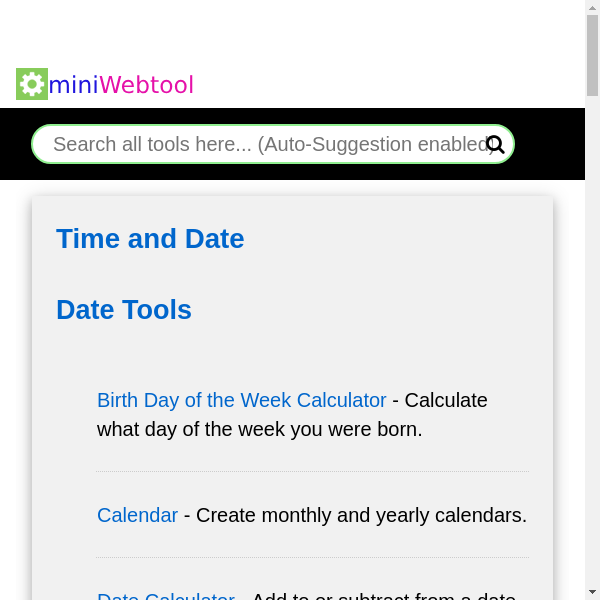Click the 'Calculate what day of the week' description
Viewport: 600px width, 600px height.
point(260,429)
